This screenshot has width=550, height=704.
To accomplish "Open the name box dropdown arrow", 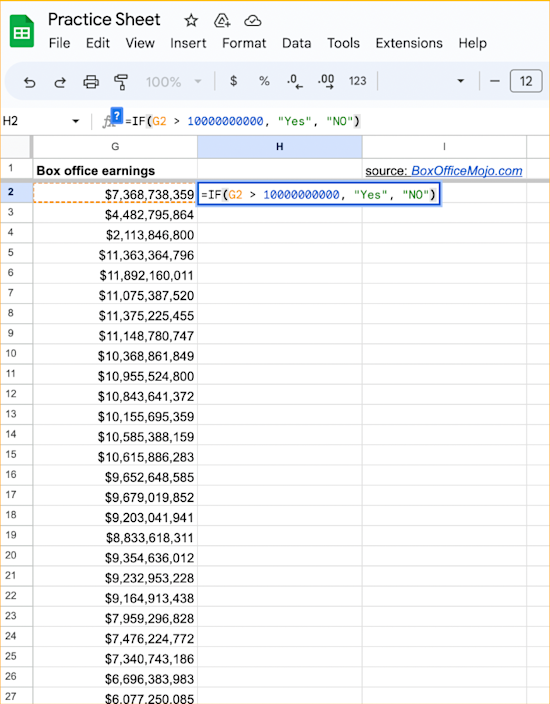I will 75,121.
